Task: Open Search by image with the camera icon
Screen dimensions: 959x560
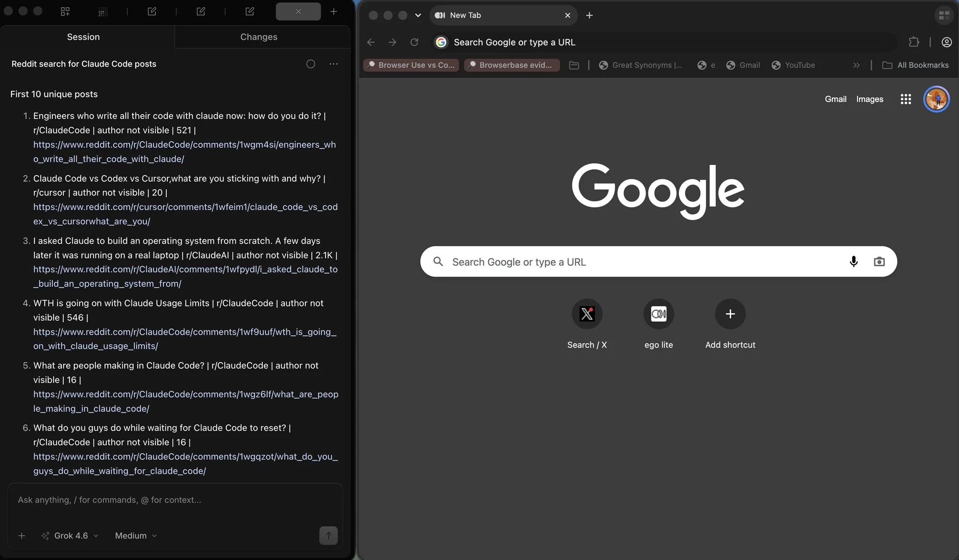Action: tap(879, 261)
